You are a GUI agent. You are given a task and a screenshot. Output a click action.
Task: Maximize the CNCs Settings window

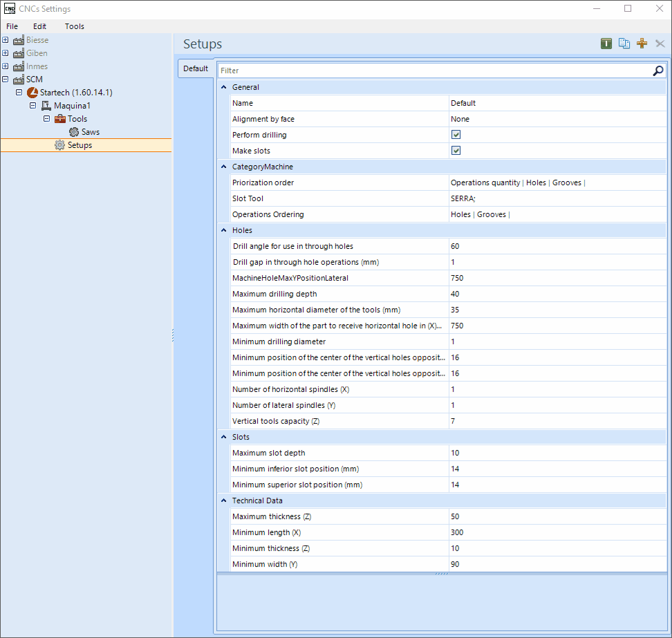pos(628,8)
